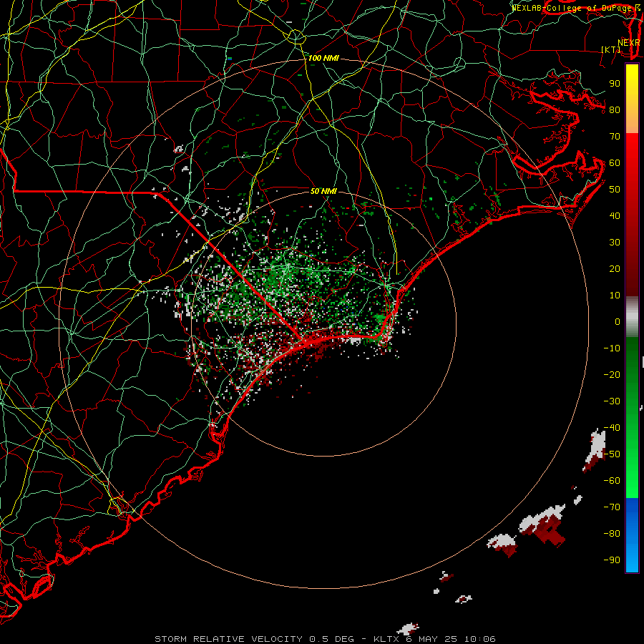Click the 40 value on the velocity scale
The image size is (644, 644).
(615, 216)
